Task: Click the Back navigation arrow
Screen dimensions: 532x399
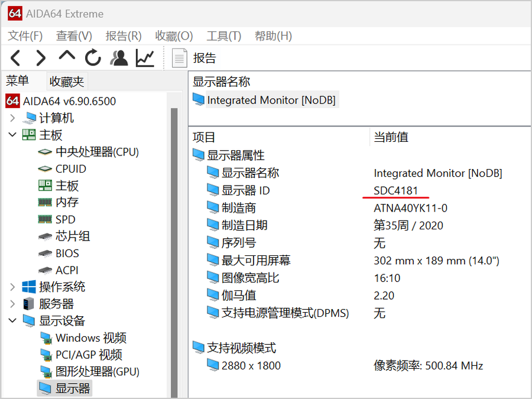Action: pos(15,58)
